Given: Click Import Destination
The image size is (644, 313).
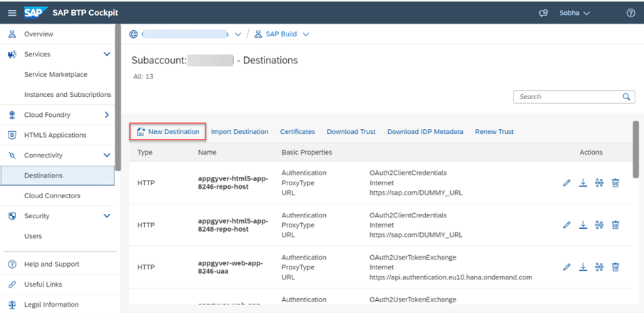Looking at the screenshot, I should coord(240,132).
